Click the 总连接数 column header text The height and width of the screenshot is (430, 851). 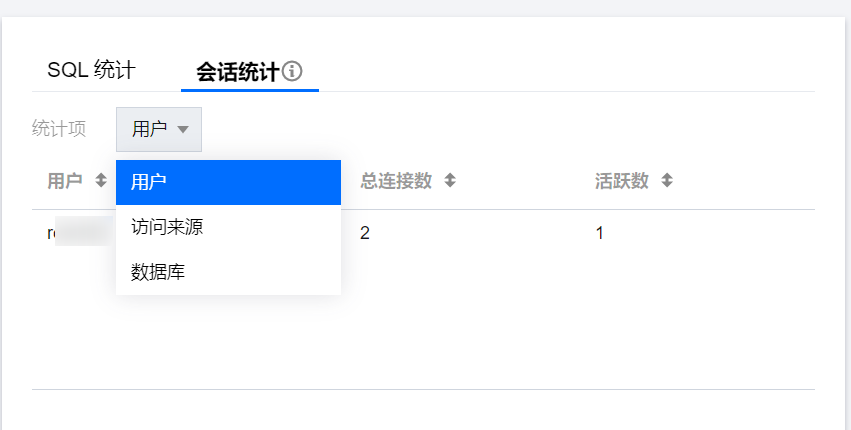tap(396, 181)
